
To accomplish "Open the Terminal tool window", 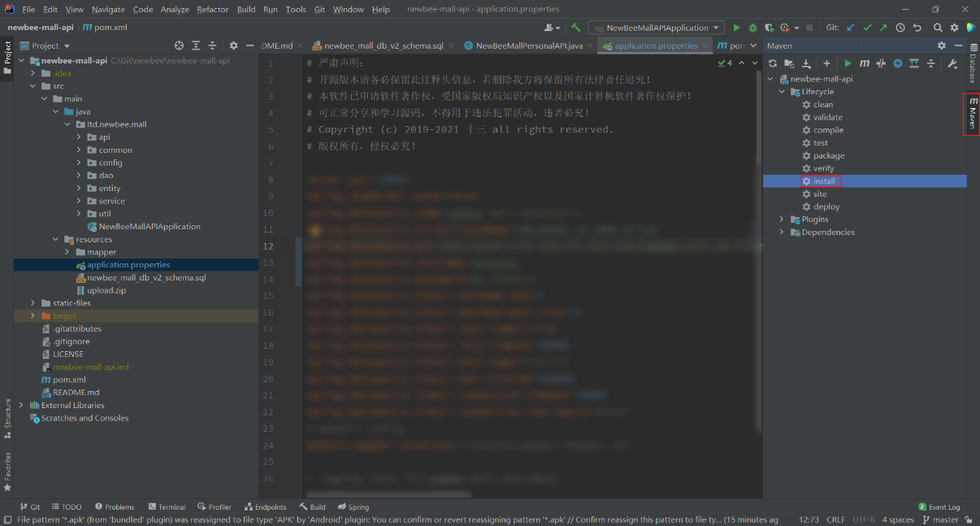I will [x=167, y=506].
